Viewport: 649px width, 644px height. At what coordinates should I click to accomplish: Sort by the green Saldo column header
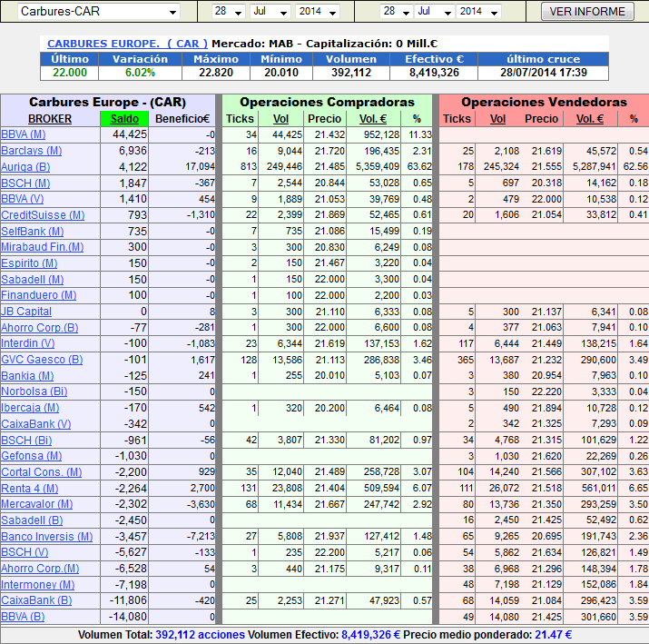(x=125, y=119)
